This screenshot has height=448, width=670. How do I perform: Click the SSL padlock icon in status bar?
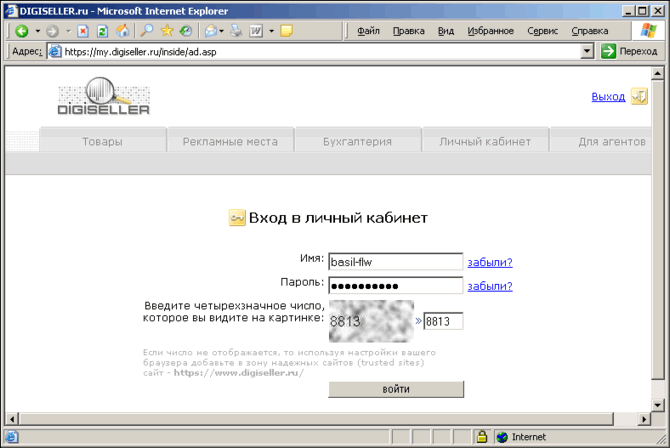pyautogui.click(x=482, y=436)
